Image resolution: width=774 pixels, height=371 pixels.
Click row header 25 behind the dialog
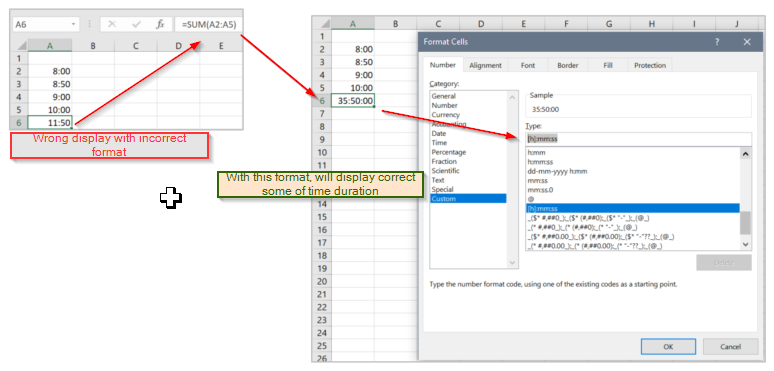pyautogui.click(x=322, y=345)
